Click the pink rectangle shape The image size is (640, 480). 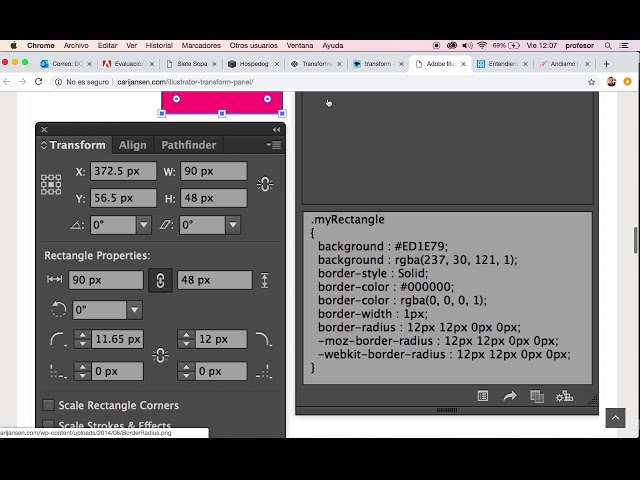[222, 104]
